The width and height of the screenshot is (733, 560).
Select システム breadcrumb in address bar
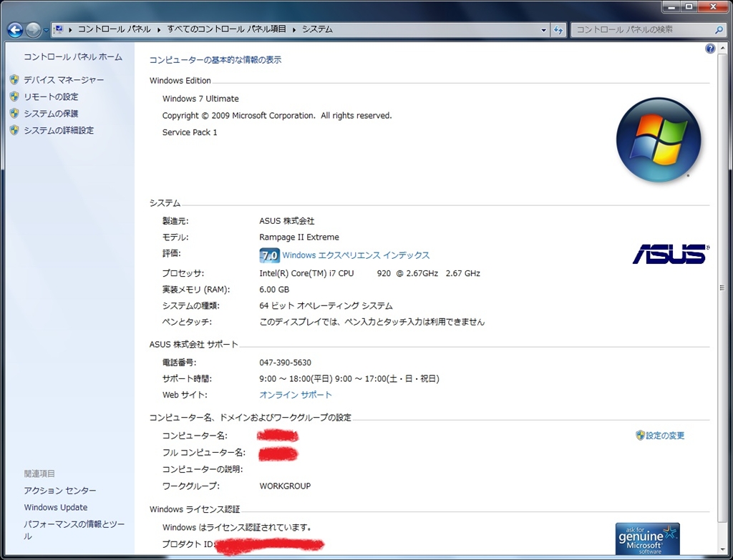(x=317, y=29)
